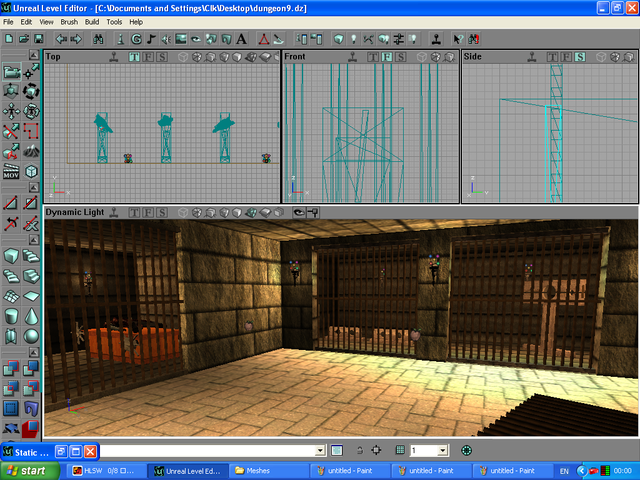Expand the command history dropdown arrow
This screenshot has width=640, height=480.
(x=320, y=451)
